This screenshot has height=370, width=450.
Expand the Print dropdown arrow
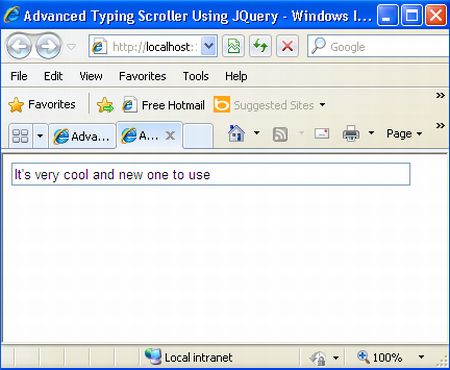tap(371, 133)
